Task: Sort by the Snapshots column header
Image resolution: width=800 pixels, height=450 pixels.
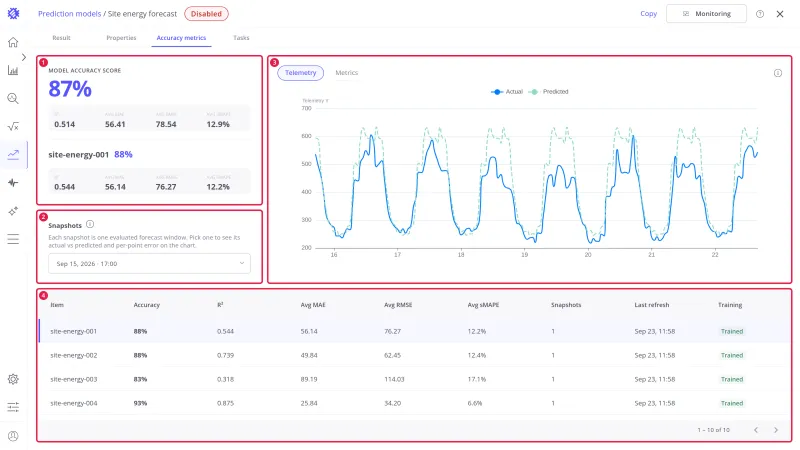Action: coord(566,305)
